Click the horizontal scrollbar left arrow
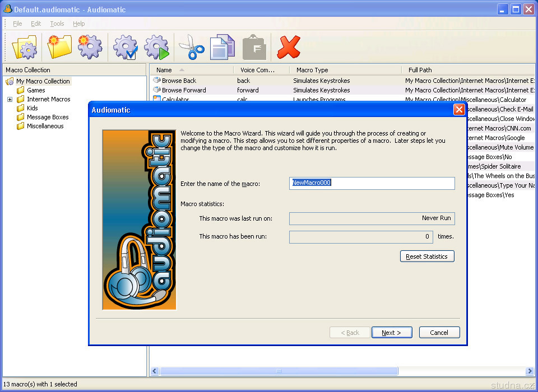The image size is (538, 392). [x=155, y=371]
